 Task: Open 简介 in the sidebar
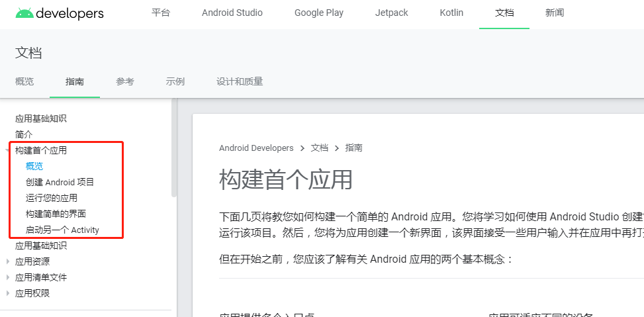tap(24, 135)
